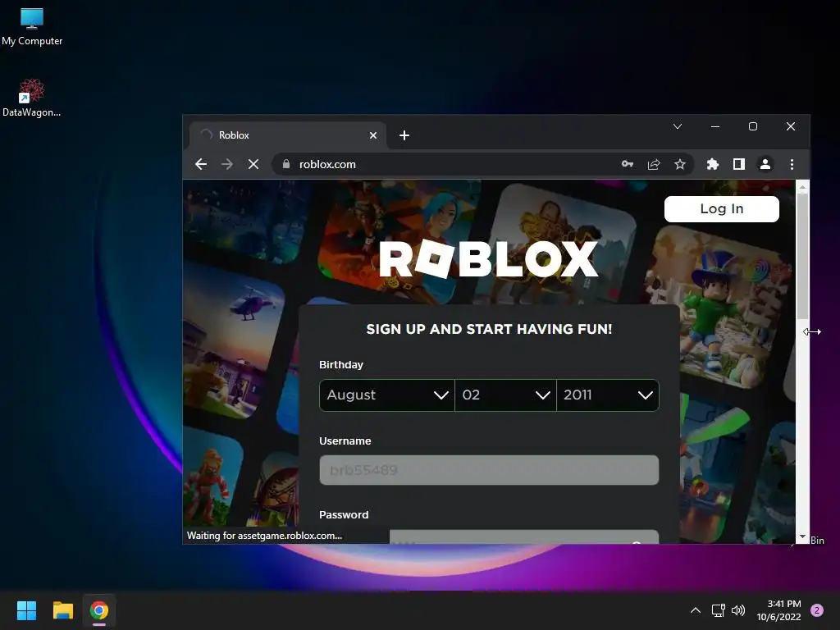Open the volume speaker icon

(738, 610)
